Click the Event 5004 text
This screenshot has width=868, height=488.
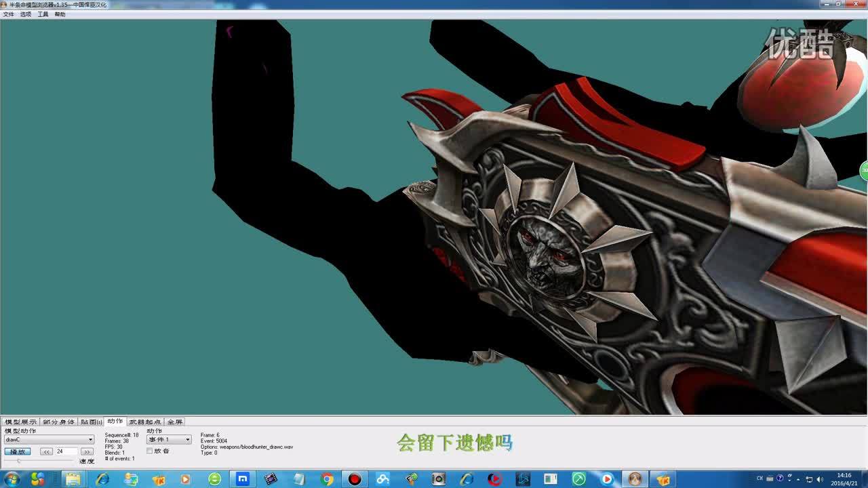click(214, 441)
